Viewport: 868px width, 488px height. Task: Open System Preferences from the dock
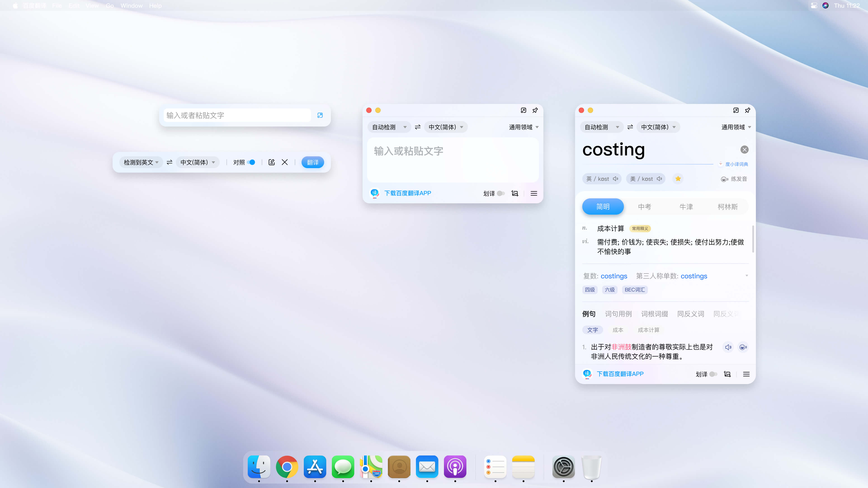click(563, 467)
